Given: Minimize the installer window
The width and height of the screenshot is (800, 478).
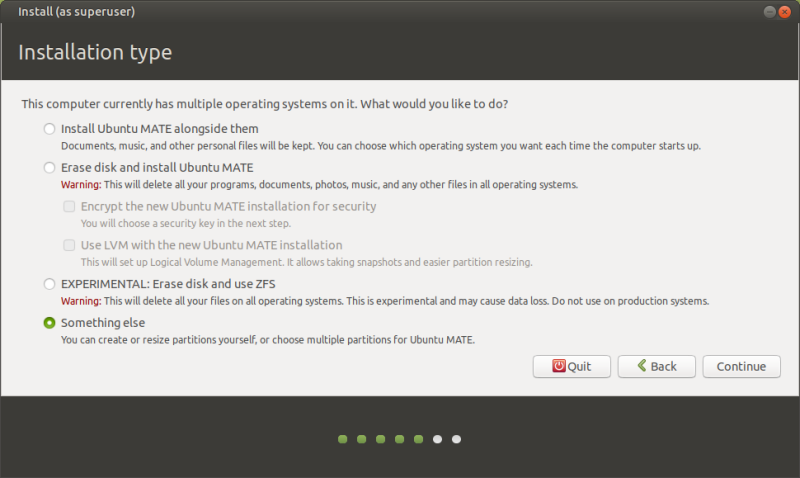Looking at the screenshot, I should (x=769, y=12).
